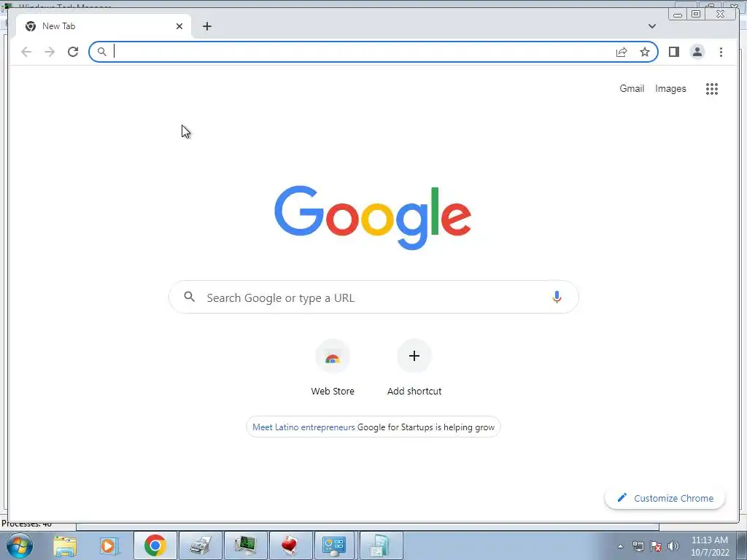Show hidden system tray icons
This screenshot has height=560, width=747.
620,546
